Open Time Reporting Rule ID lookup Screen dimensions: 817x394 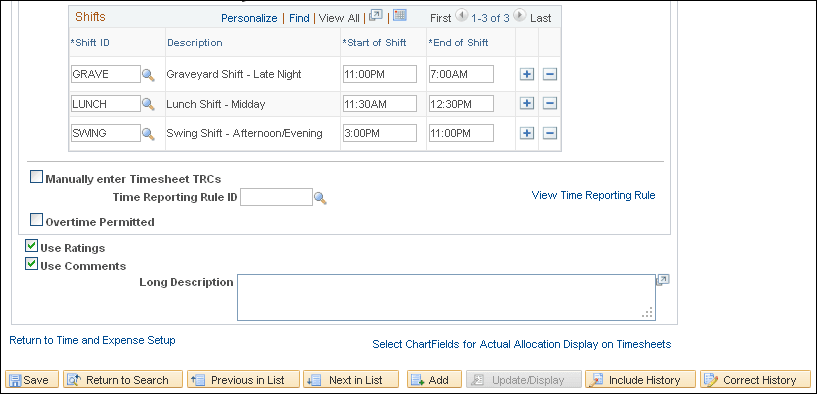pos(320,198)
